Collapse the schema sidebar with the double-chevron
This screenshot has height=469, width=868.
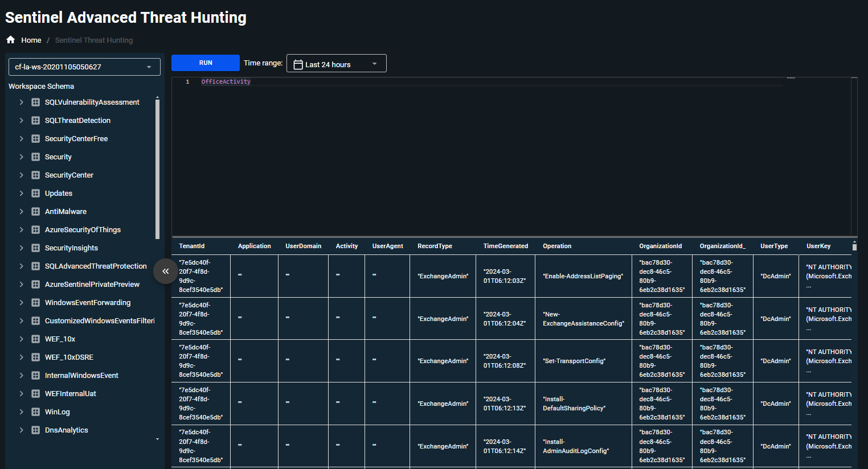tap(166, 271)
